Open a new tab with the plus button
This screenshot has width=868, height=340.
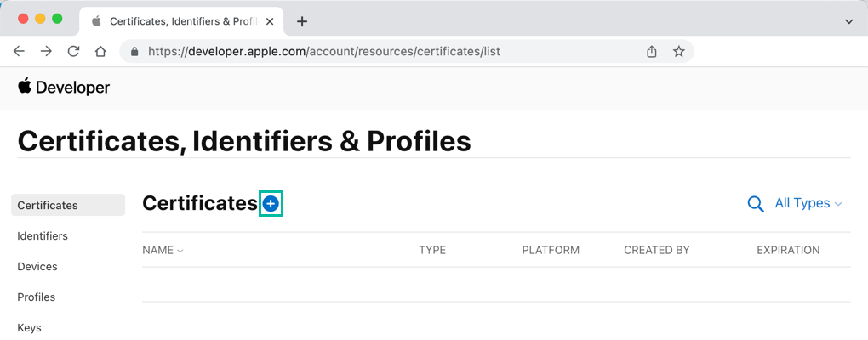[302, 21]
